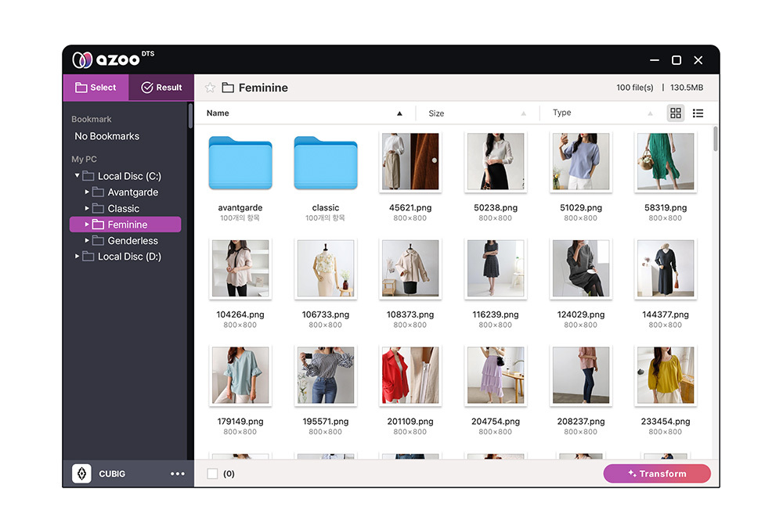Screen dimensions: 783x532
Task: Sort files by Name column arrow
Action: tap(399, 113)
